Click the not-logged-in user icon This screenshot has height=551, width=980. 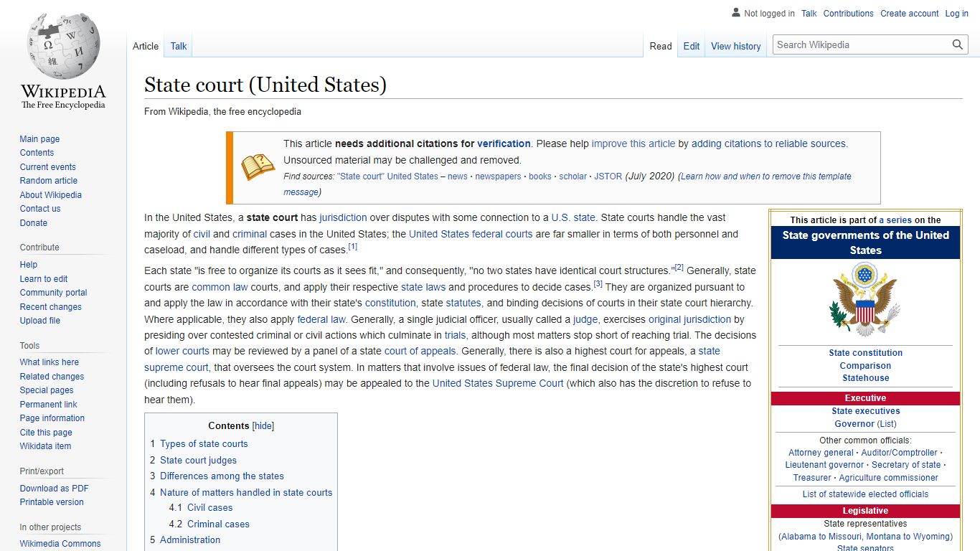click(x=736, y=13)
